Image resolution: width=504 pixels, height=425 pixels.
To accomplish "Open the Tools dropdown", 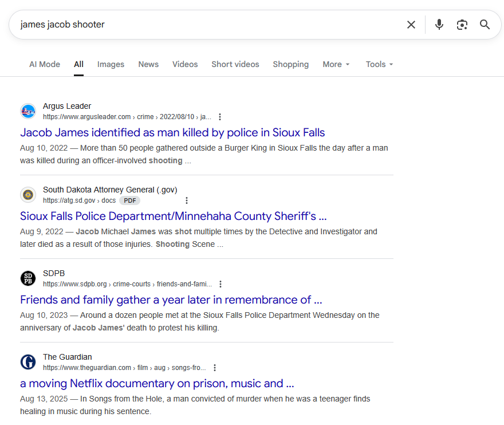I will [379, 64].
